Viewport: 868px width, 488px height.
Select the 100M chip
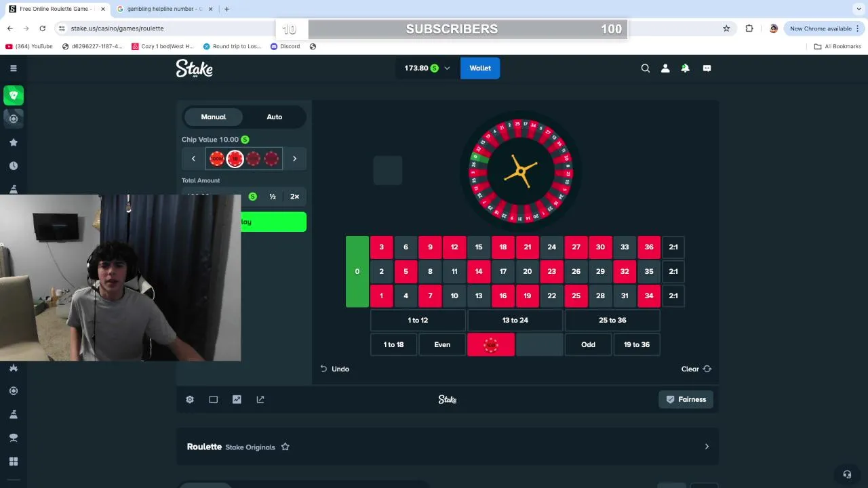pos(217,159)
